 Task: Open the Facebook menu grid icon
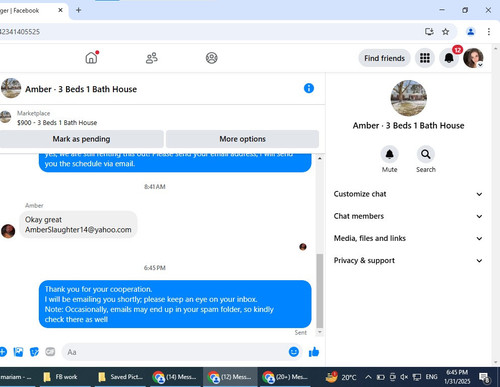425,58
